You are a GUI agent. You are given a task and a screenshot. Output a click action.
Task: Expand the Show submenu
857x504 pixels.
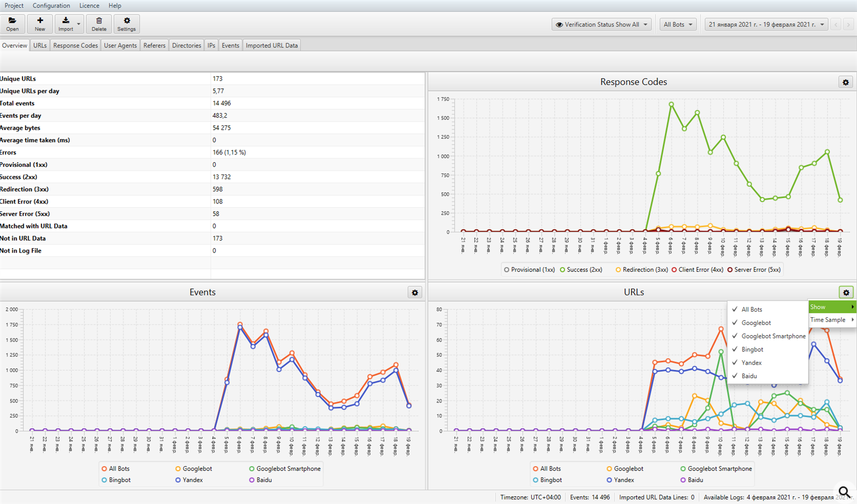click(832, 307)
